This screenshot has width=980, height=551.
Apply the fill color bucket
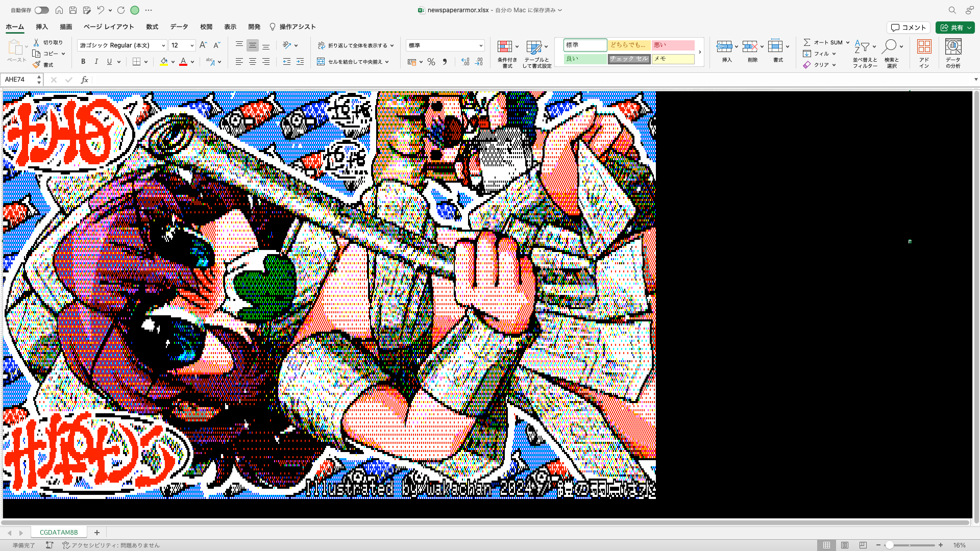tap(164, 62)
